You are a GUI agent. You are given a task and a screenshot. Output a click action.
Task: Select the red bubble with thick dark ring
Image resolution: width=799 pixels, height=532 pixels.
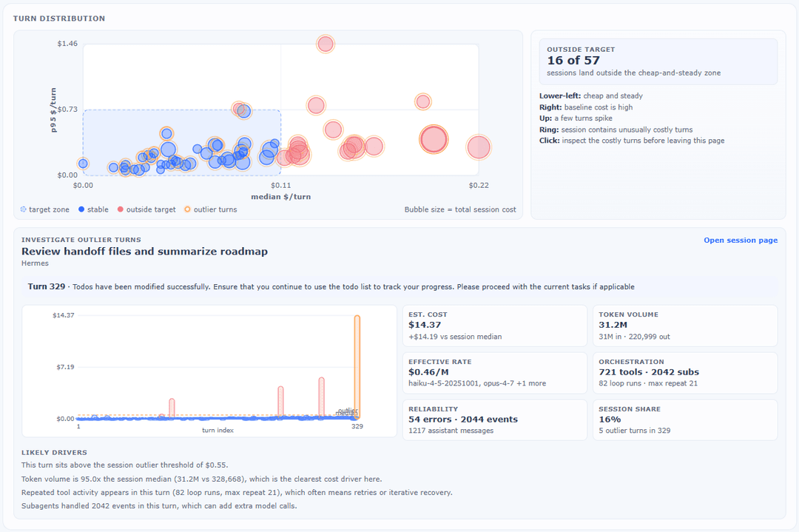click(434, 139)
